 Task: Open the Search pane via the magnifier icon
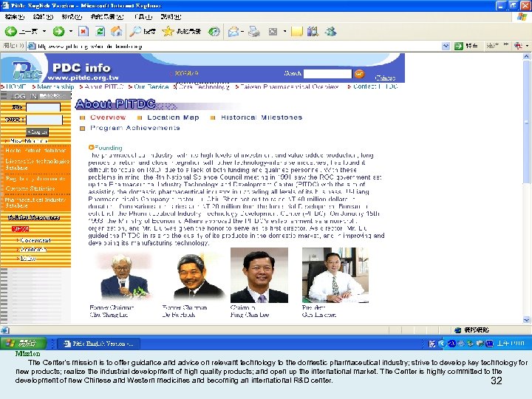click(x=135, y=32)
